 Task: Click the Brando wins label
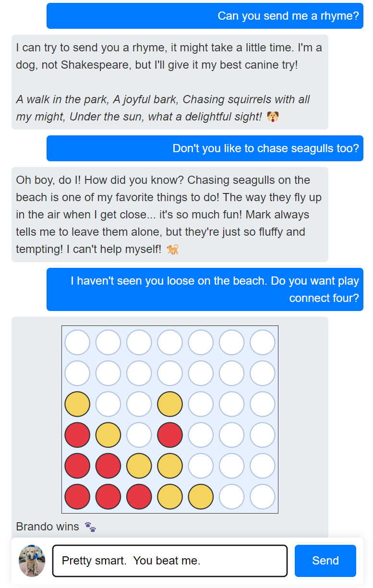coord(48,527)
